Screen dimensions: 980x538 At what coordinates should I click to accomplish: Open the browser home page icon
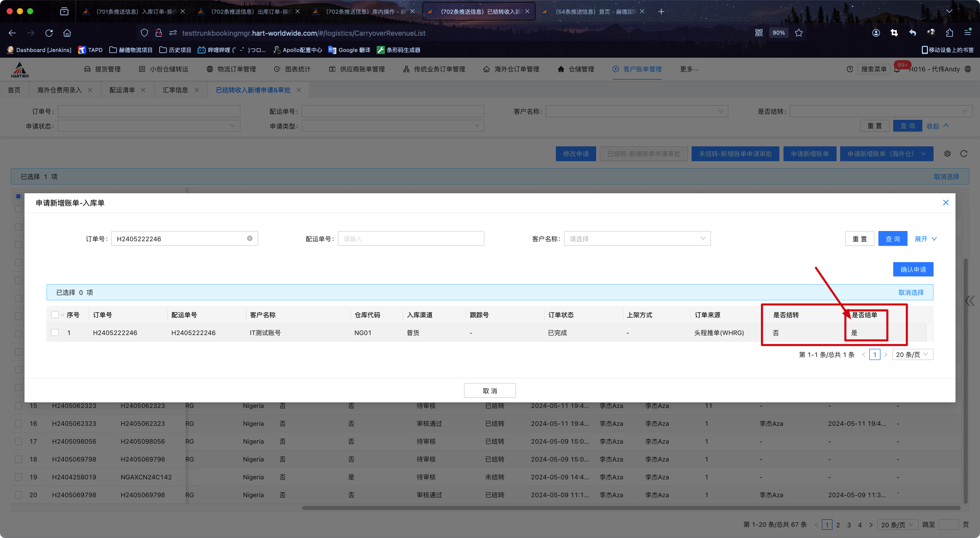click(67, 33)
